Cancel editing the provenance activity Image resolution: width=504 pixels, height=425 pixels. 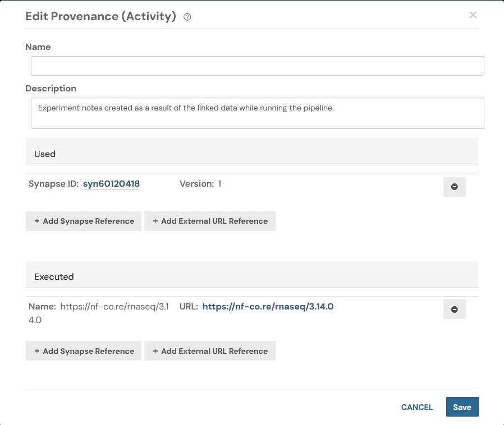[x=416, y=407]
